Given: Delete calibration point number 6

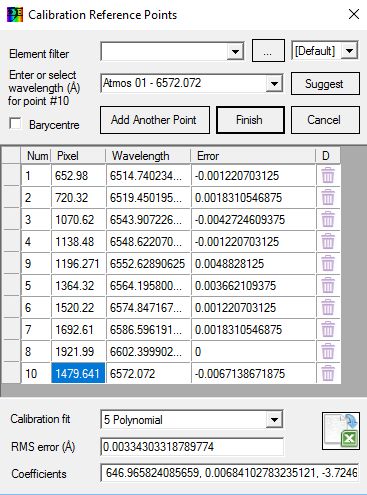Looking at the screenshot, I should [x=328, y=307].
